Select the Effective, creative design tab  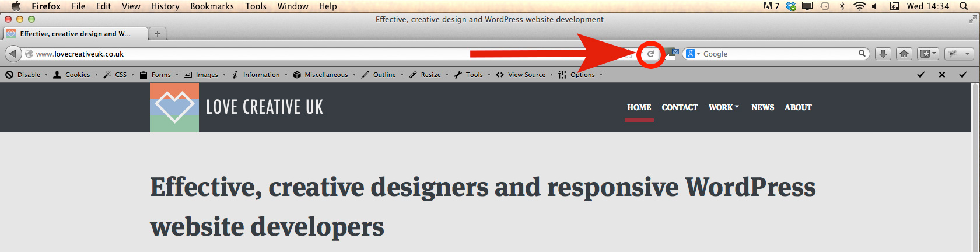tap(75, 34)
